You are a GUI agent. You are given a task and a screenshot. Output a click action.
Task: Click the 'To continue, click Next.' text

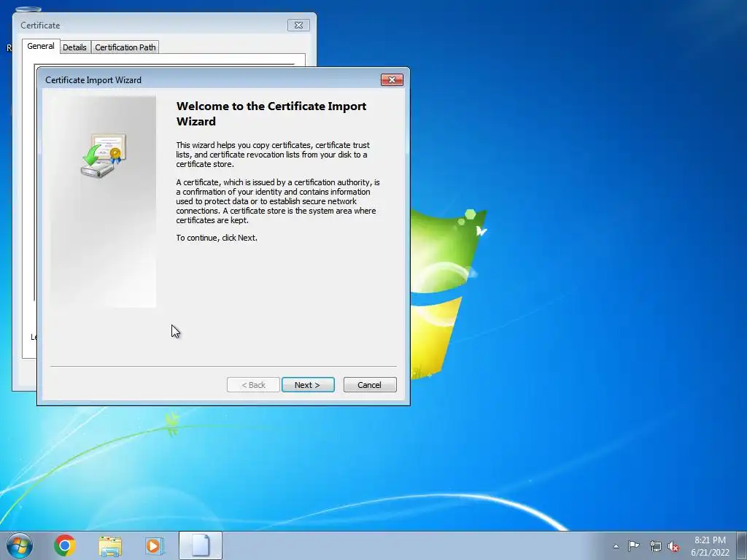point(217,238)
